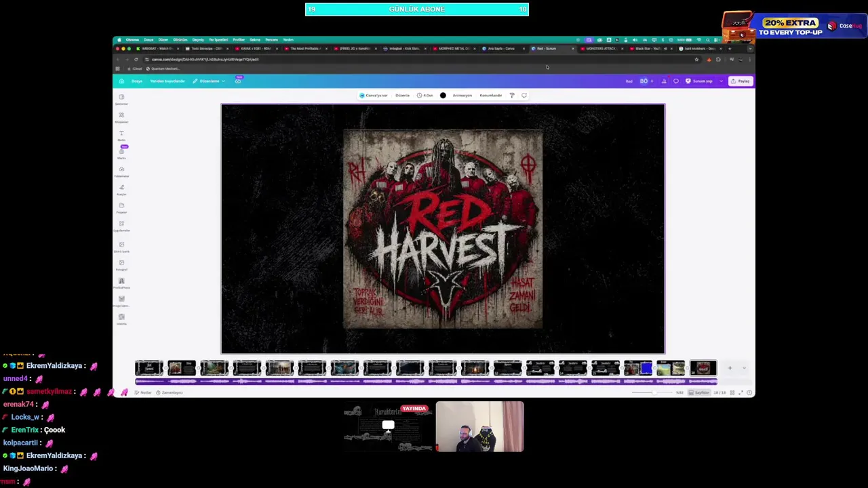Open the Düzenleme mode dropdown
Viewport: 868px width, 488px height.
tap(208, 81)
